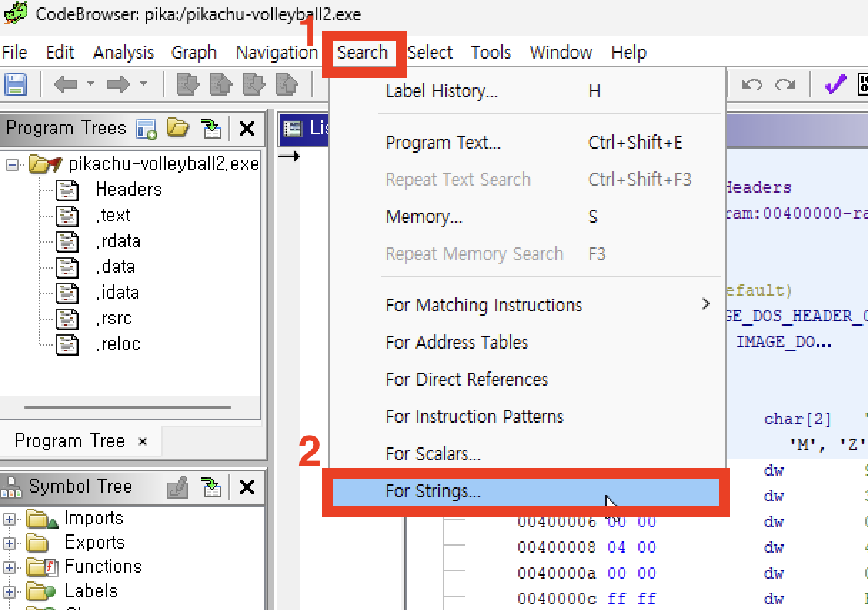Viewport: 868px width, 610px height.
Task: Click the Listing window icon in the blue tab
Action: pyautogui.click(x=292, y=129)
